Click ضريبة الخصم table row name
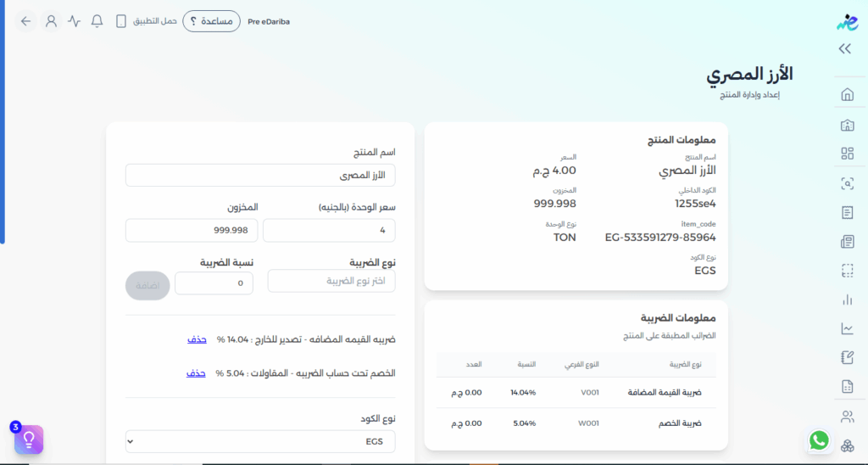Viewport: 868px width, 465px height. 680,423
